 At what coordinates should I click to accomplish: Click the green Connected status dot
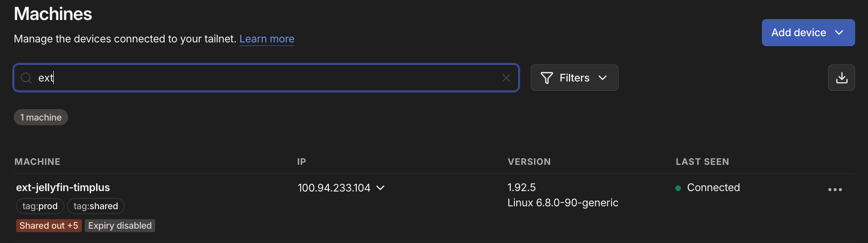[678, 188]
